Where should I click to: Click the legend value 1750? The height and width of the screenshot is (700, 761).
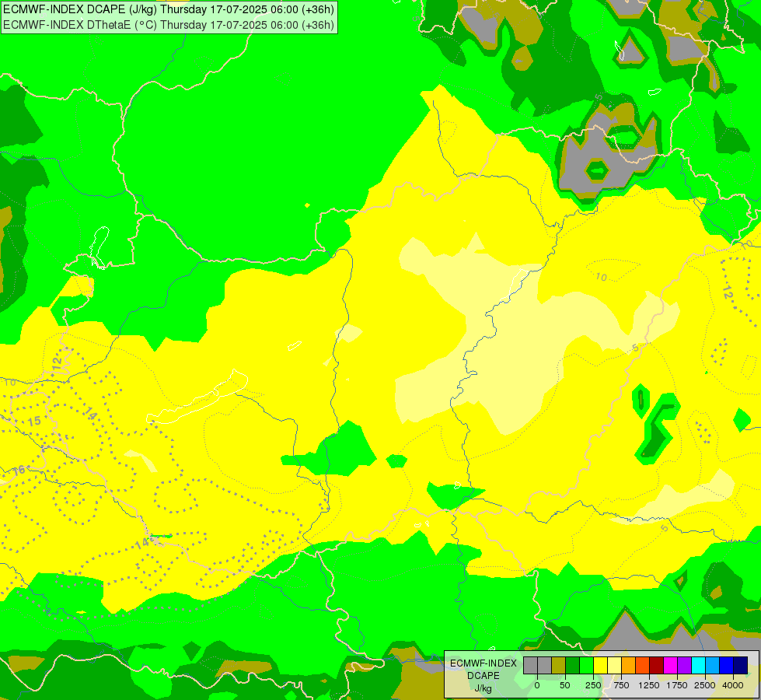tap(677, 685)
